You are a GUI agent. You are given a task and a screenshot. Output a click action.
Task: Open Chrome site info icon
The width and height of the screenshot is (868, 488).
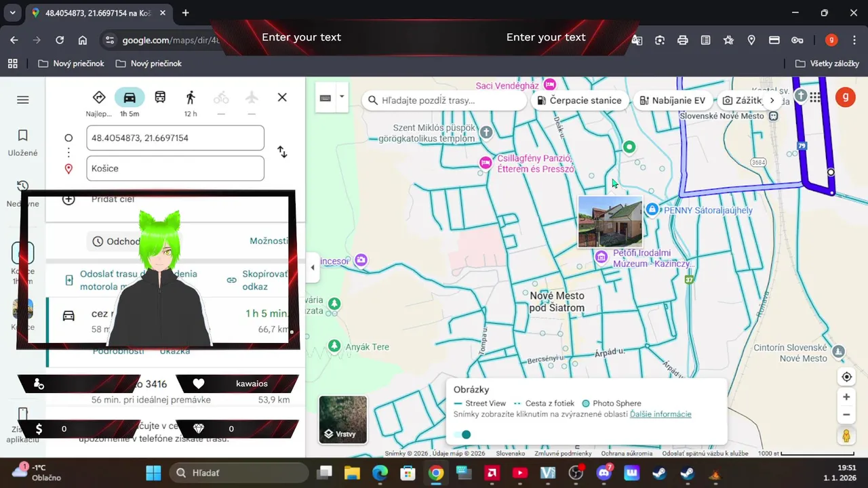coord(111,40)
